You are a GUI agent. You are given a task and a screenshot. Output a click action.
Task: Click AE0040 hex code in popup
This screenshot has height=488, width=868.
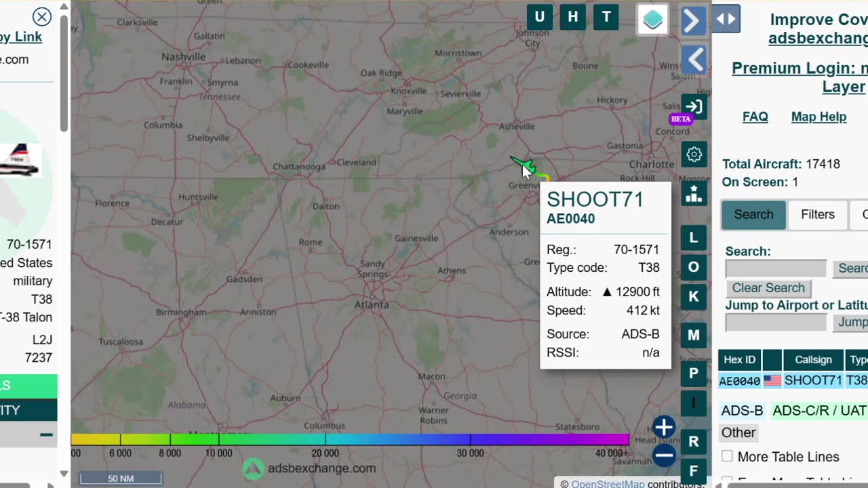coord(570,219)
